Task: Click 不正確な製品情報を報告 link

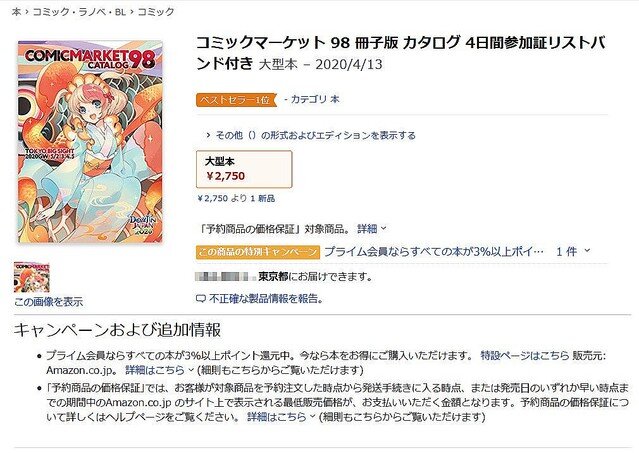Action: (x=266, y=299)
